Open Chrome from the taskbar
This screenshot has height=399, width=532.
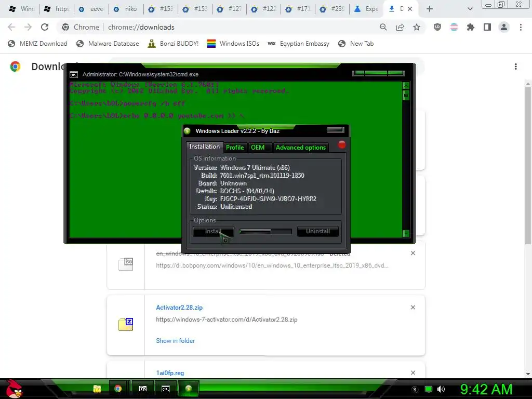(x=118, y=389)
